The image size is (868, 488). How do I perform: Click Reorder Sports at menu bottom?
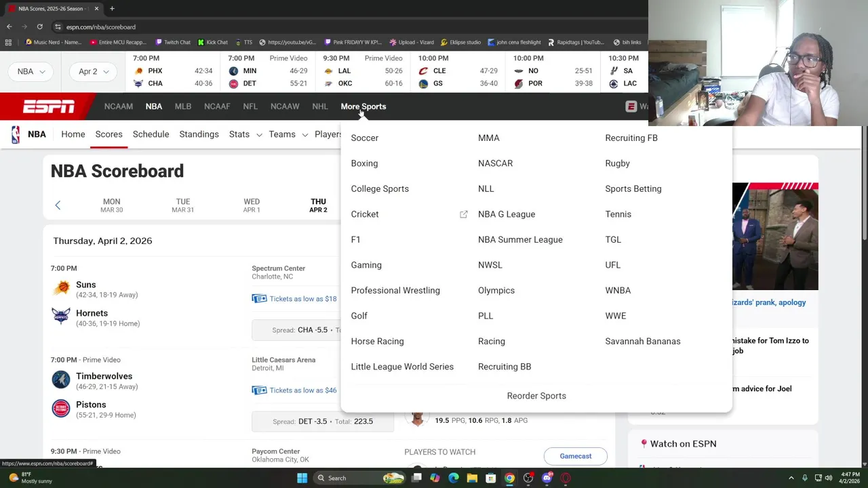536,396
